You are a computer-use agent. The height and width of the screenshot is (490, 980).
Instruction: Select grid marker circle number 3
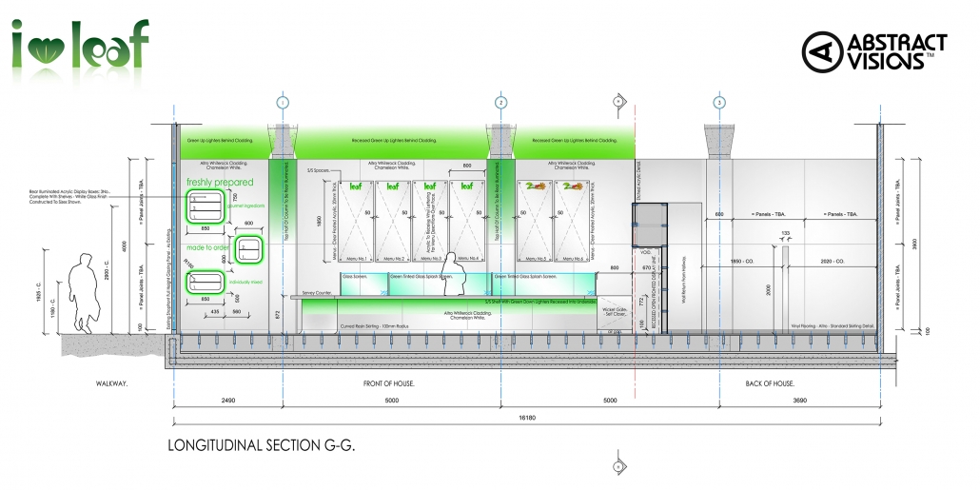[x=719, y=101]
